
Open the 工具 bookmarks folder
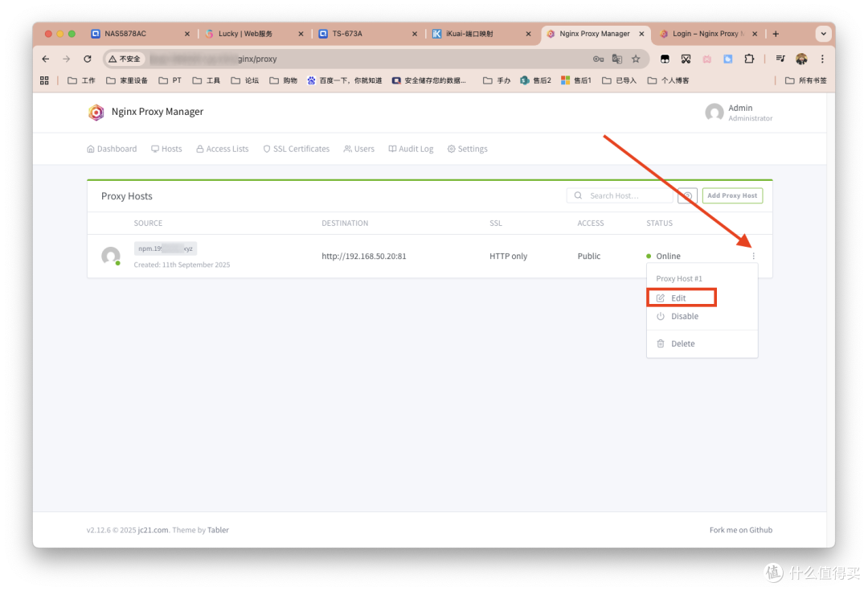tap(206, 80)
